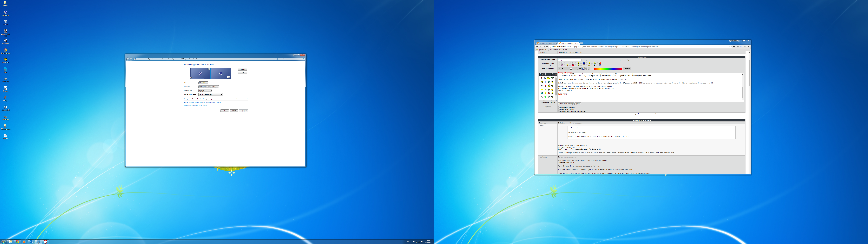
Task: Click the Aperçu preview button
Action: click(x=578, y=104)
